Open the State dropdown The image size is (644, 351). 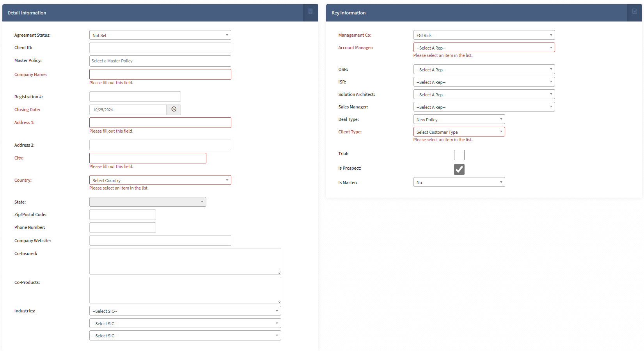pos(148,202)
